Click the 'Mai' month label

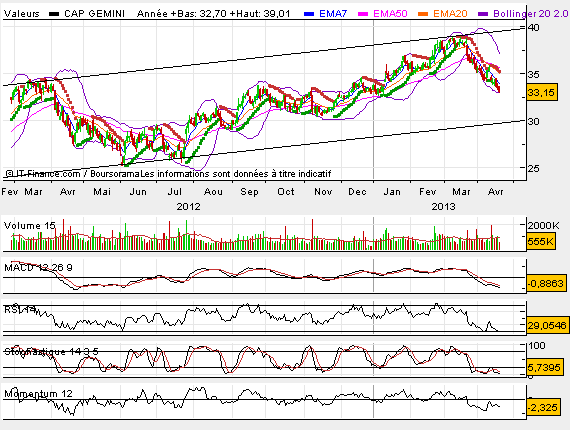[x=102, y=192]
